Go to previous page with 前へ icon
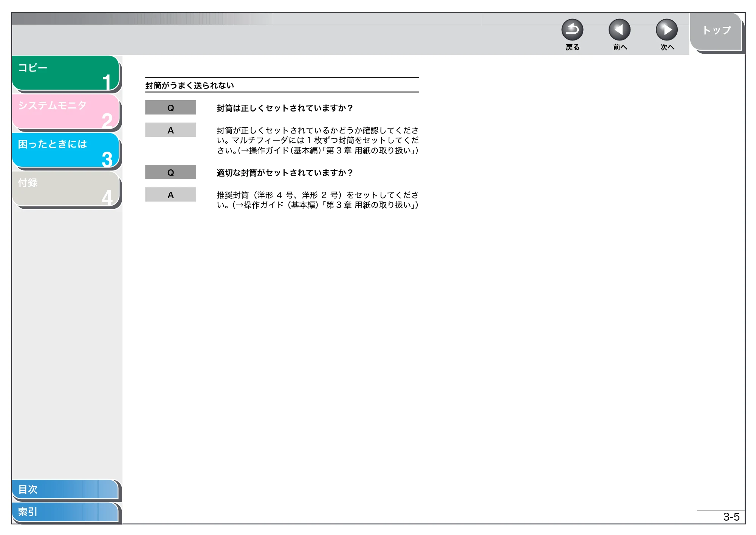 click(x=619, y=30)
